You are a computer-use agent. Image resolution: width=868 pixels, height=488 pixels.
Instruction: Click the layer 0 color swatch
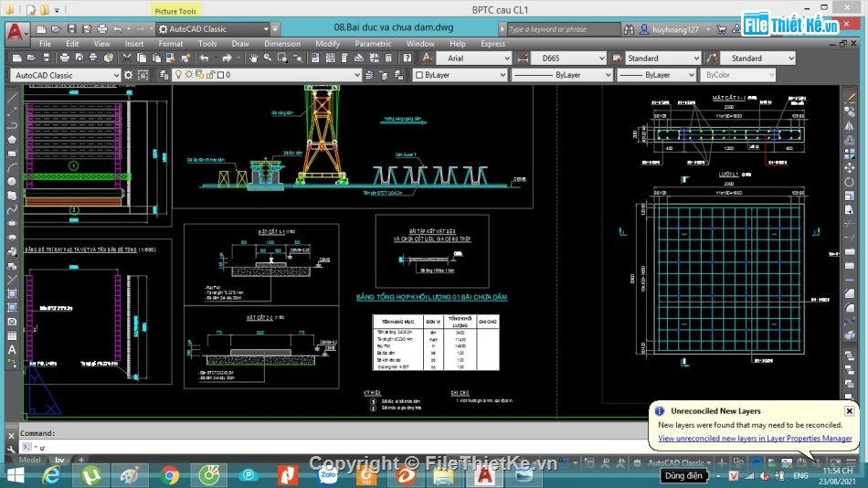point(220,75)
